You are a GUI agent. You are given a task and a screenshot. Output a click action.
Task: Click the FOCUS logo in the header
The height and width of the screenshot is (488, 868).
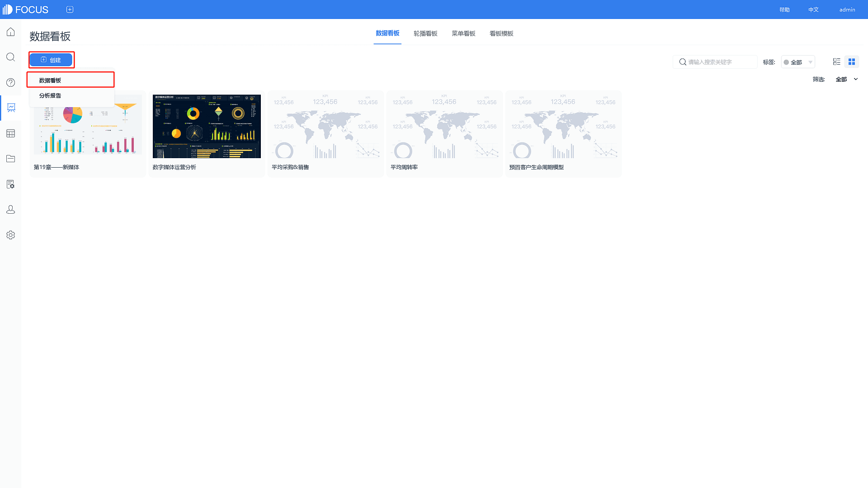[x=25, y=9]
